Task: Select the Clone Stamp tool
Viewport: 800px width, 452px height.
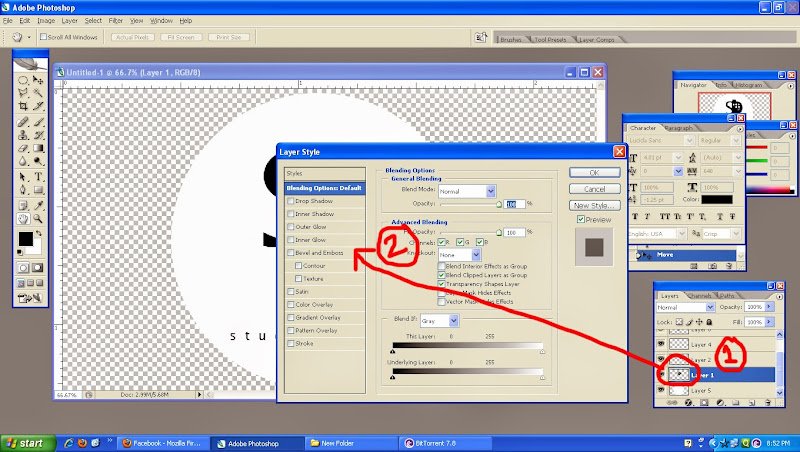Action: [23, 135]
